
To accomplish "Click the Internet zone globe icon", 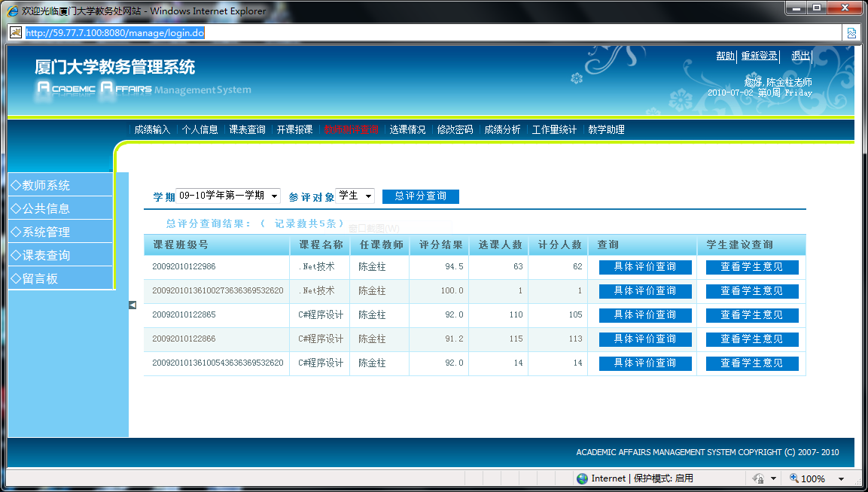I will click(x=582, y=478).
